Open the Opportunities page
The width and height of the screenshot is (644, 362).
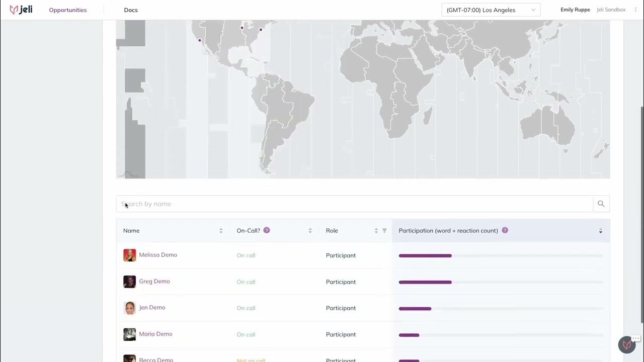68,10
